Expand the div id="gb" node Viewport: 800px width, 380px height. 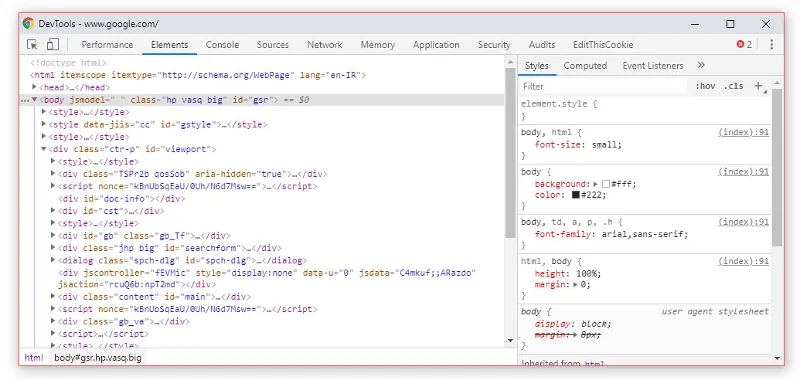click(x=53, y=235)
